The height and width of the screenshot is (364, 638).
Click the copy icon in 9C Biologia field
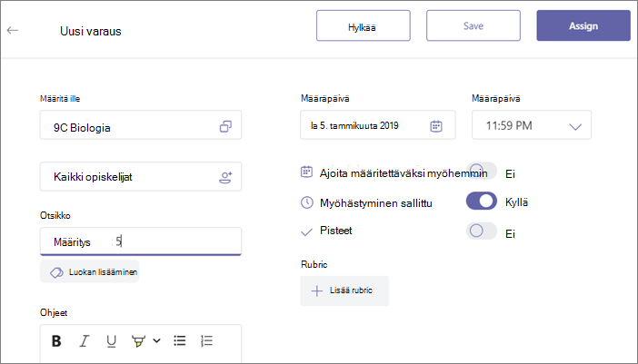tap(225, 126)
